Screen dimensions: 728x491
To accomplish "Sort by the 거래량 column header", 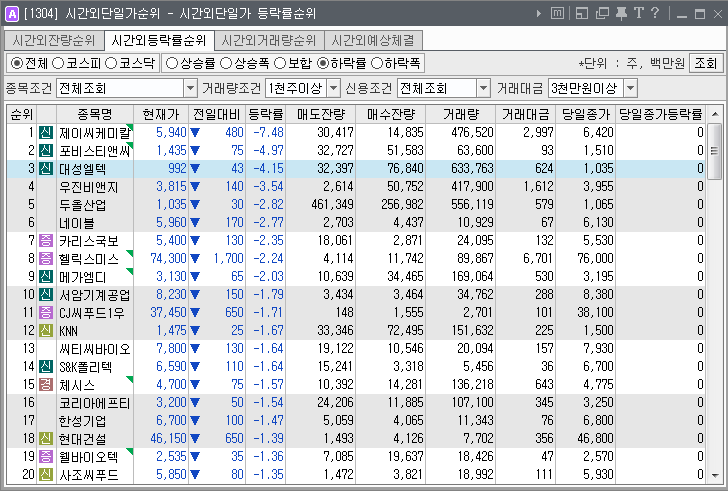I will pos(461,114).
